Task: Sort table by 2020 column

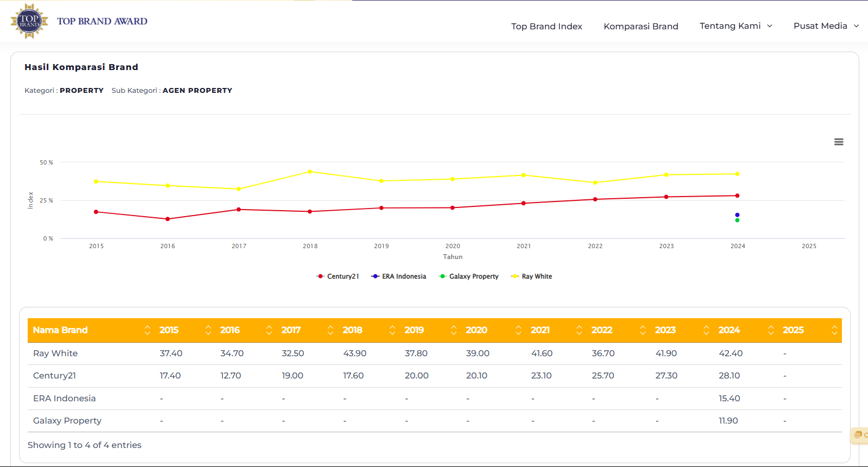Action: coord(493,330)
